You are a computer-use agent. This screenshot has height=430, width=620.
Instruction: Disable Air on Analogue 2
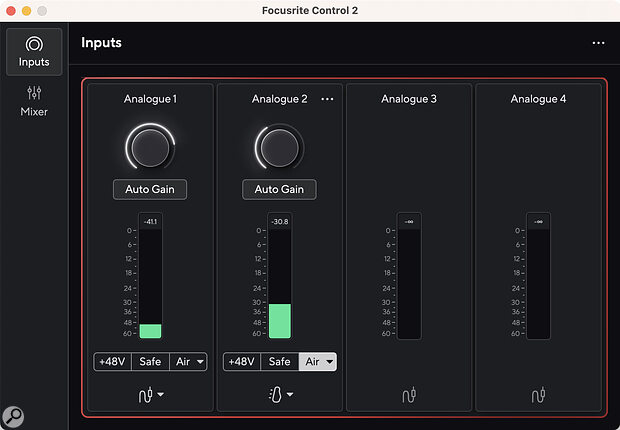[x=312, y=362]
